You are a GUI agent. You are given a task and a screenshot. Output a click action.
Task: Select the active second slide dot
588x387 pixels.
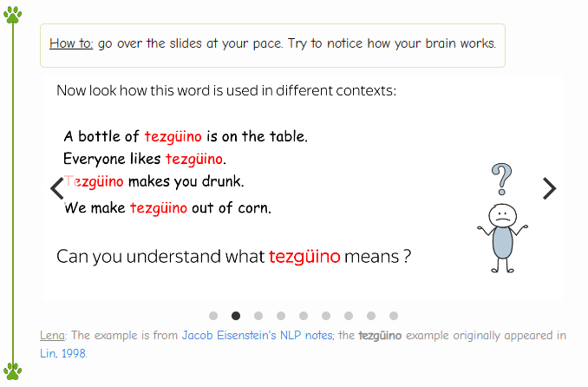236,316
